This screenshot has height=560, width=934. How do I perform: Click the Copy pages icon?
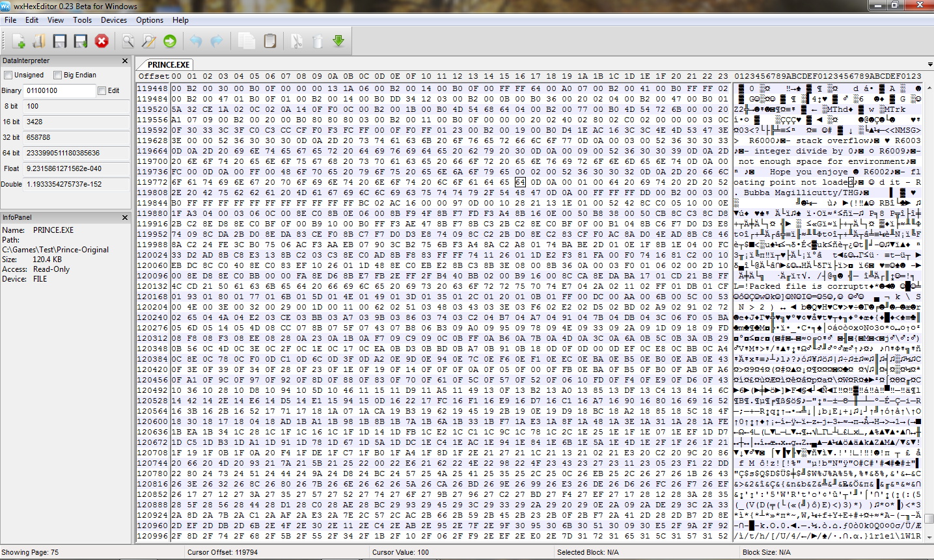click(x=247, y=42)
